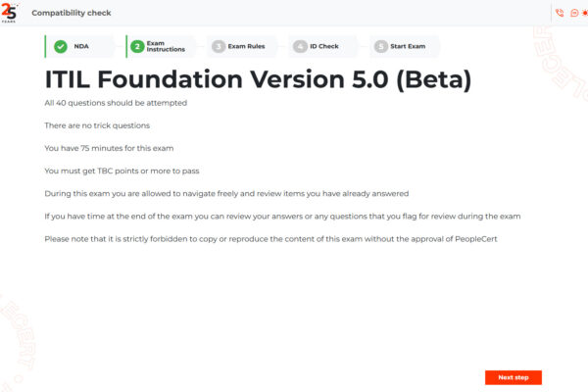The image size is (588, 392).
Task: Click the step 5 number circle
Action: [x=380, y=46]
